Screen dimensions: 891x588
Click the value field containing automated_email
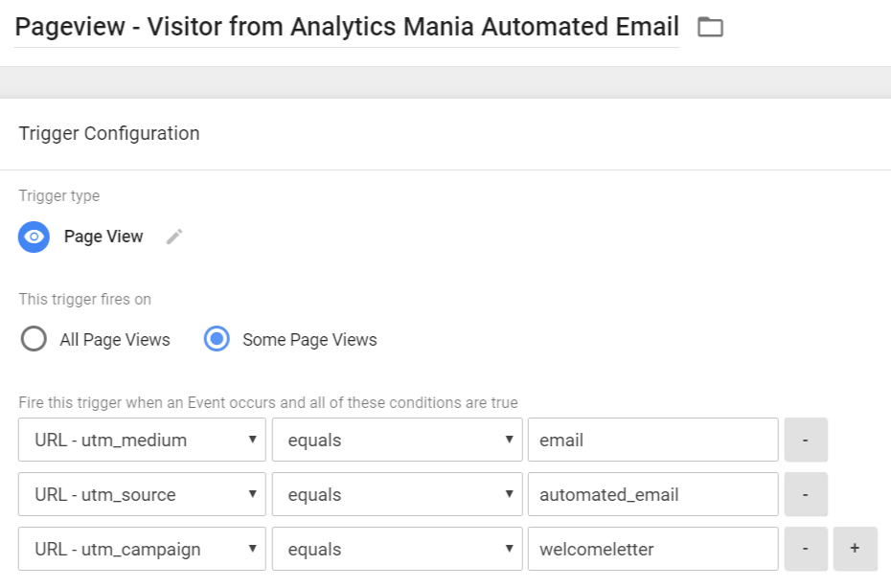pyautogui.click(x=652, y=495)
